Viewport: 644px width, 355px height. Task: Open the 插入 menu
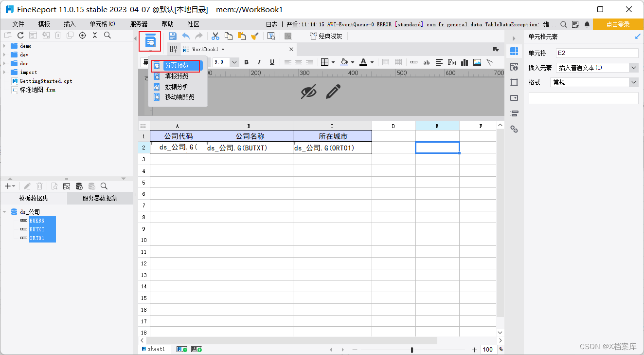(x=70, y=24)
